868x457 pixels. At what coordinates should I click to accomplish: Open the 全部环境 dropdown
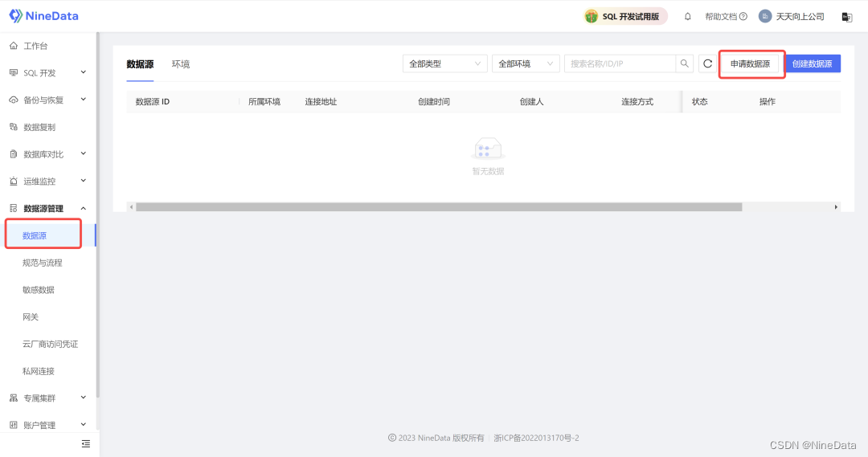point(526,63)
